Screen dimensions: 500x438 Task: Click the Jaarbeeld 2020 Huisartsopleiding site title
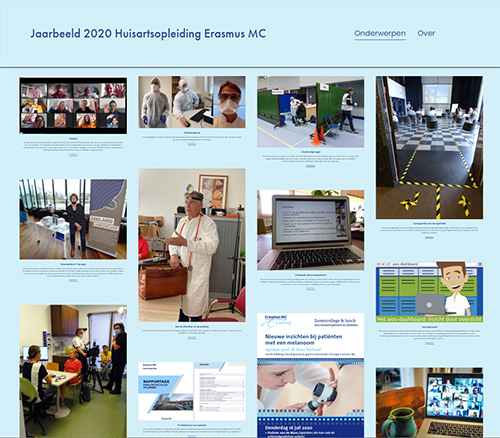coord(148,34)
